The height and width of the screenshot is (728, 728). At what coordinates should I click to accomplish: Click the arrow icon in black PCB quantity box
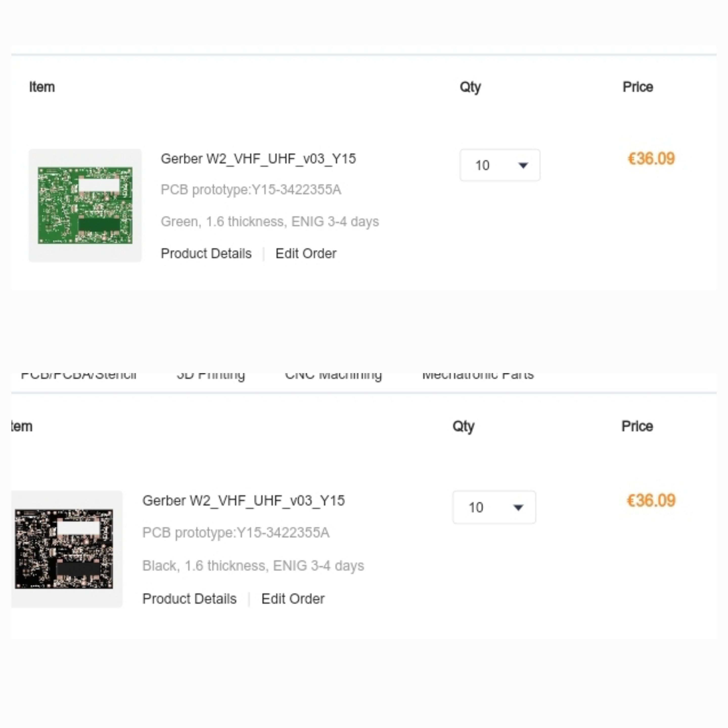(518, 508)
